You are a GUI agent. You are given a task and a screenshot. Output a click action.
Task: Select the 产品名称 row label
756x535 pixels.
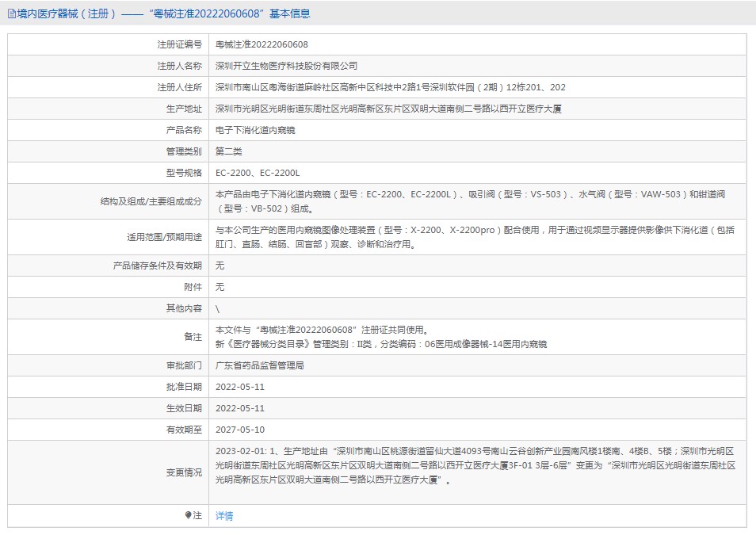(x=184, y=130)
